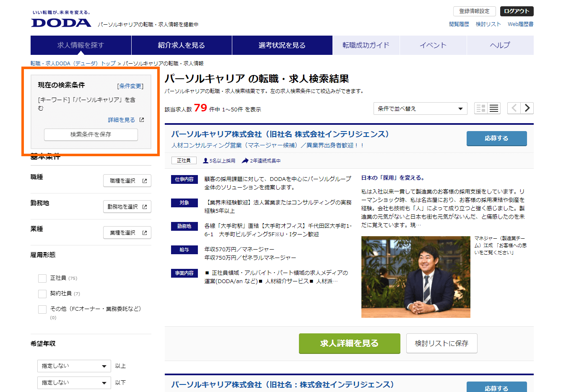Open the 転職成功ガイド tab
The height and width of the screenshot is (392, 566).
(x=366, y=45)
